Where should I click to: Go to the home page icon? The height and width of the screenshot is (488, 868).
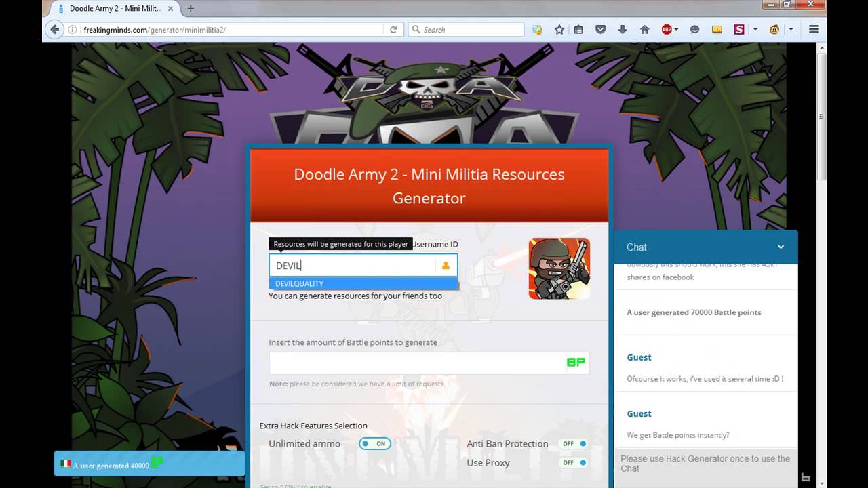[645, 30]
